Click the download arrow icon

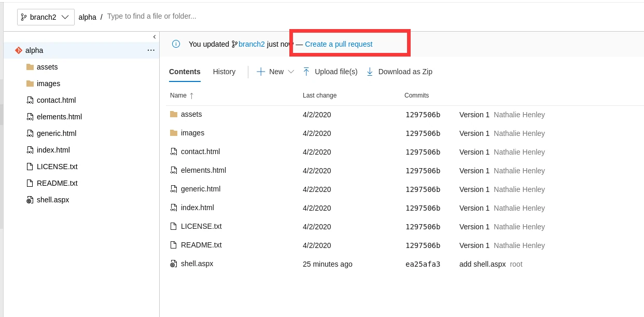(370, 72)
